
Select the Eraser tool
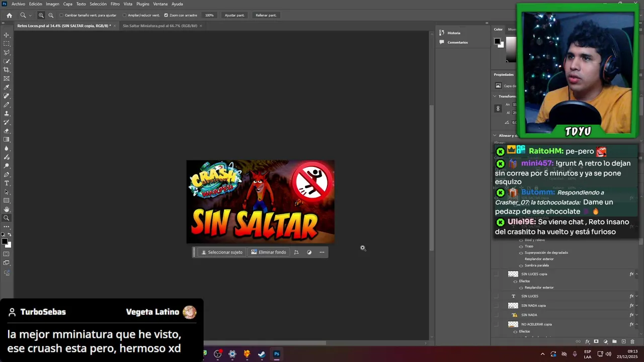click(x=7, y=131)
